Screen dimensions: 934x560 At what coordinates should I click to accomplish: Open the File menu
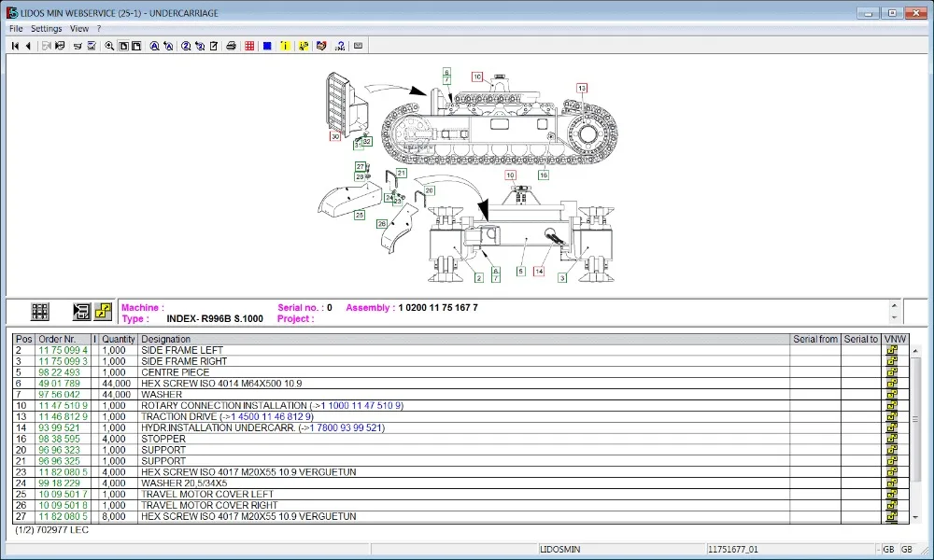click(x=16, y=29)
